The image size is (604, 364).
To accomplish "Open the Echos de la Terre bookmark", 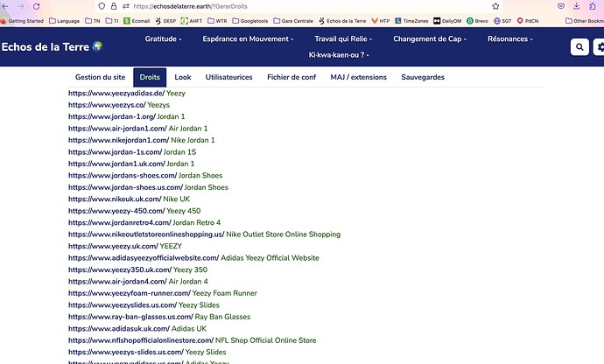I will (x=342, y=21).
